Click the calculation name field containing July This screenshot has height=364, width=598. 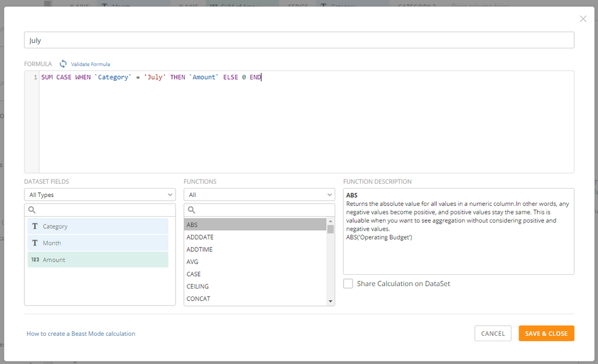299,40
